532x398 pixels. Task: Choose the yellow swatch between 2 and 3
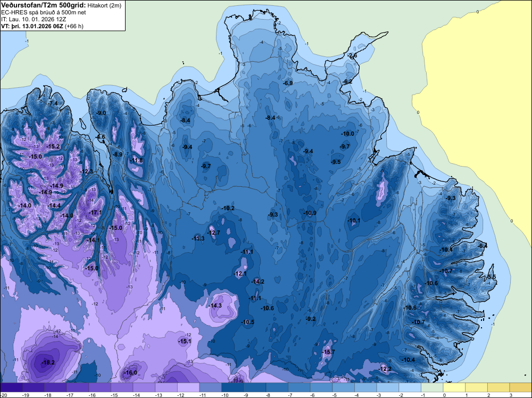tap(499, 387)
